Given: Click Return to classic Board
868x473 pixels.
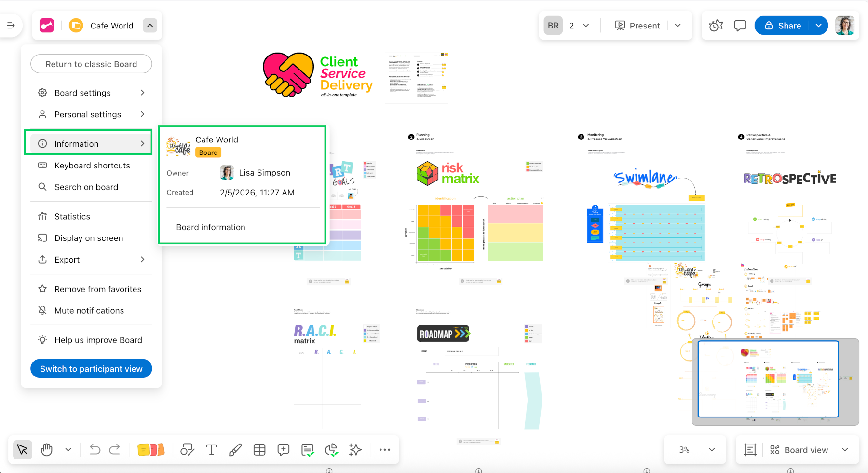Looking at the screenshot, I should (91, 64).
